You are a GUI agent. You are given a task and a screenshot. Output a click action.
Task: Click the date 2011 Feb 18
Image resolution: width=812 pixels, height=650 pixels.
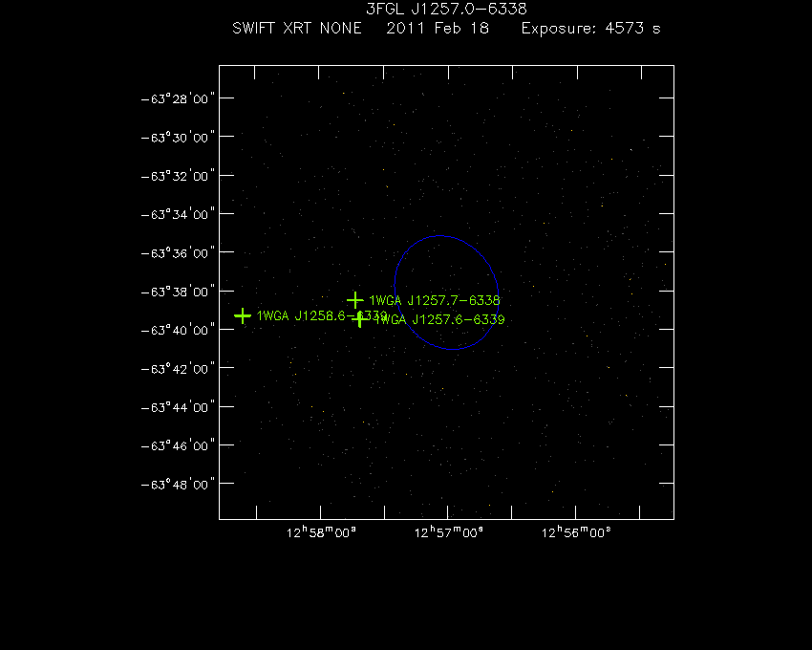click(438, 28)
